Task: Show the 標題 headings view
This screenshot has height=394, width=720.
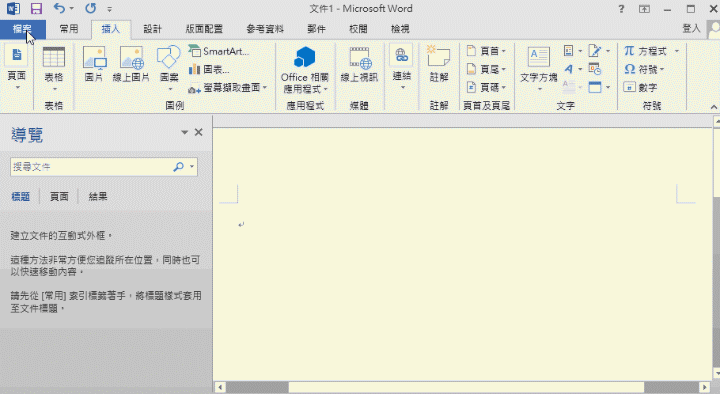Action: click(x=21, y=197)
